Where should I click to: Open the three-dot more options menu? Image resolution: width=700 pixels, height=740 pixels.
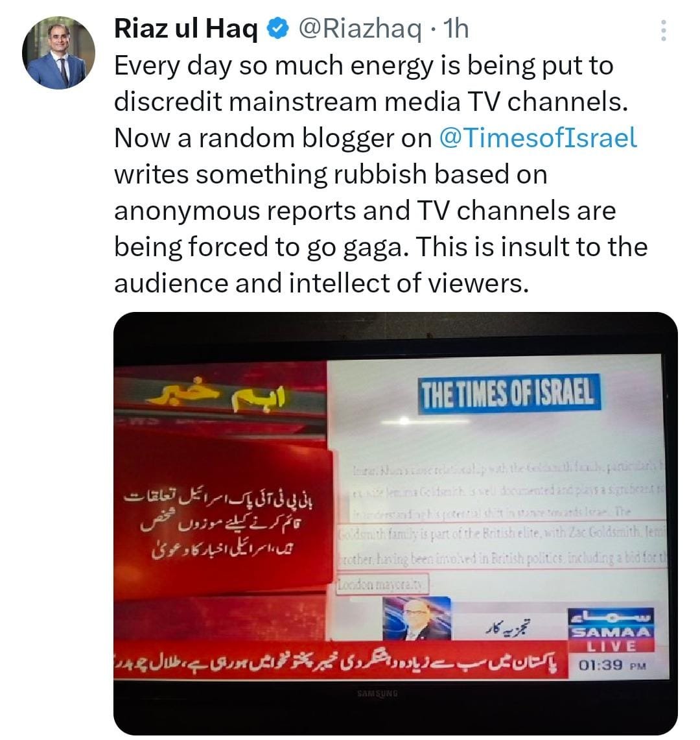click(663, 30)
